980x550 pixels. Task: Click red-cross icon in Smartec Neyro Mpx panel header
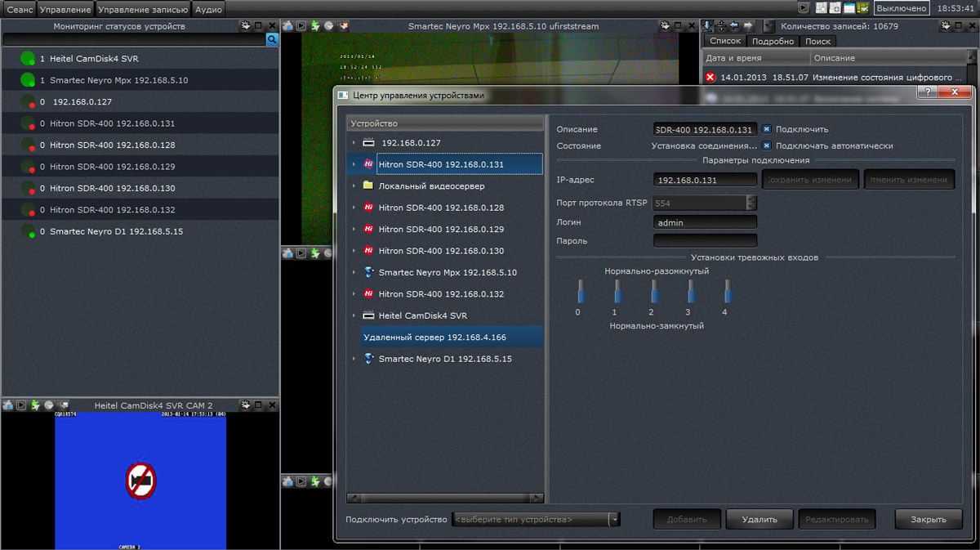[343, 26]
